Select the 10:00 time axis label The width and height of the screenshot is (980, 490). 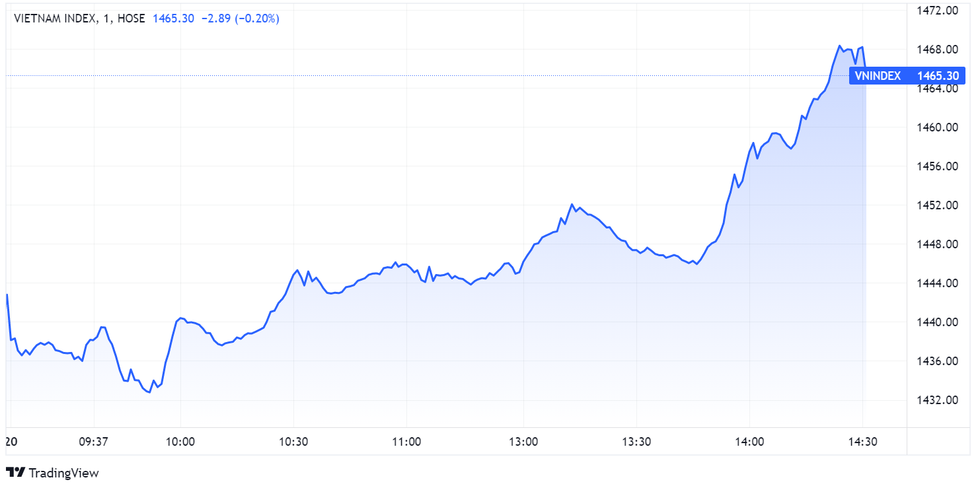180,442
